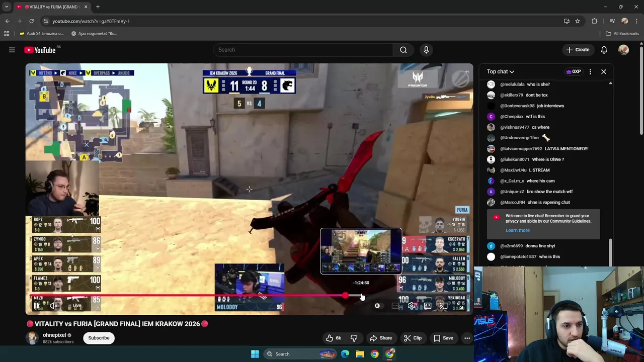Open Chrome from taskbar
Image resolution: width=644 pixels, height=362 pixels.
375,354
